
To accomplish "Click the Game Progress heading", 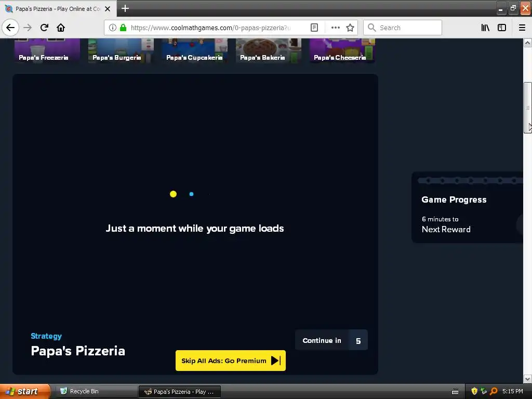I will [454, 199].
